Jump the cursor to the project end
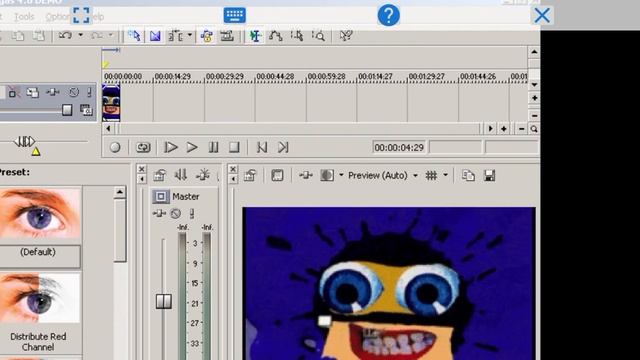 point(283,147)
